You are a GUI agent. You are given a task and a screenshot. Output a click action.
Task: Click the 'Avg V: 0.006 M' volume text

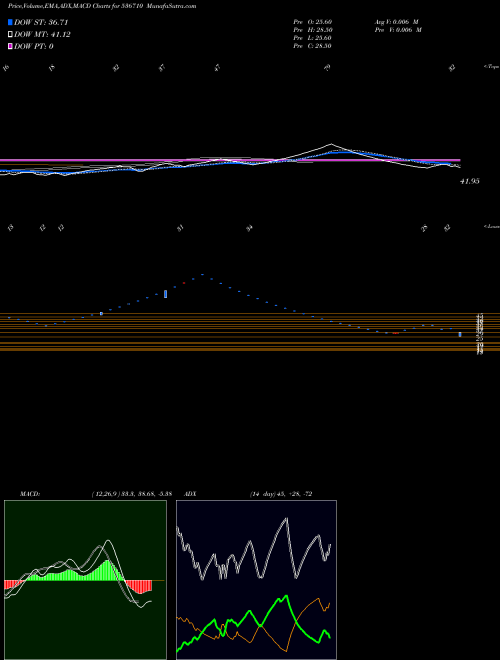click(x=397, y=22)
